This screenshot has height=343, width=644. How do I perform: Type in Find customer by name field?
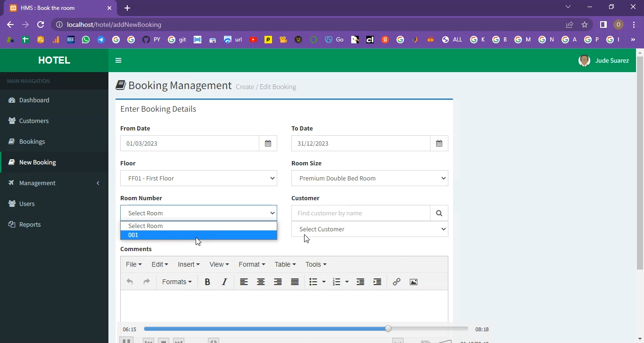[x=361, y=213]
